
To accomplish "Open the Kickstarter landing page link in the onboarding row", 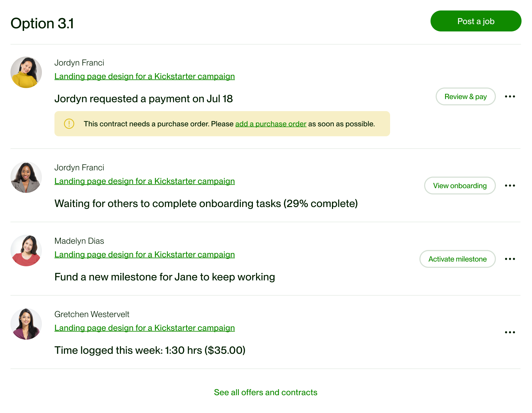I will click(x=145, y=181).
